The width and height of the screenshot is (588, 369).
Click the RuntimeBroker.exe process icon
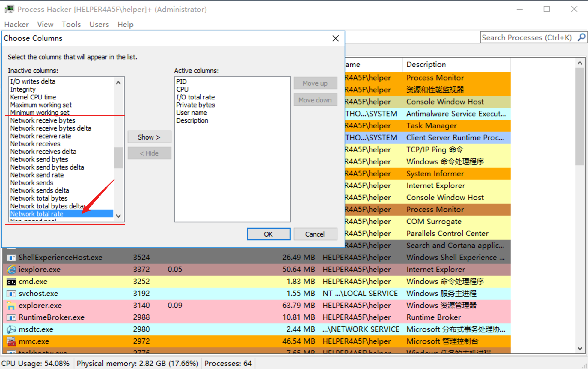coord(11,317)
